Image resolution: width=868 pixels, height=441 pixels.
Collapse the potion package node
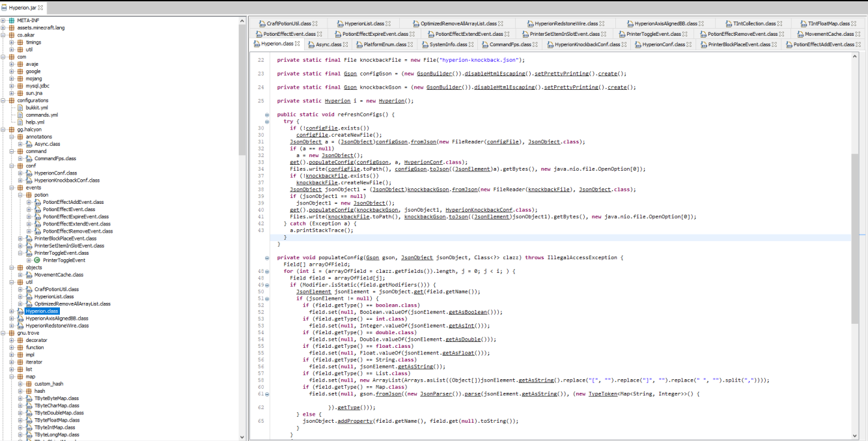[20, 195]
